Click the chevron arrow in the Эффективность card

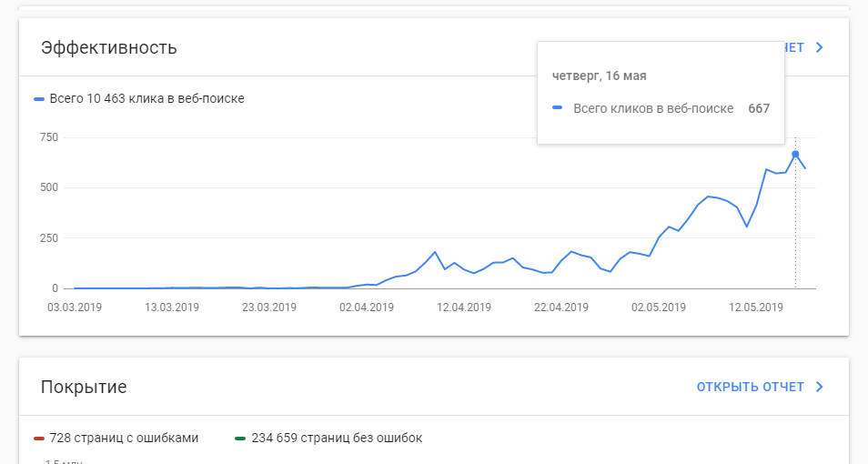click(x=819, y=47)
